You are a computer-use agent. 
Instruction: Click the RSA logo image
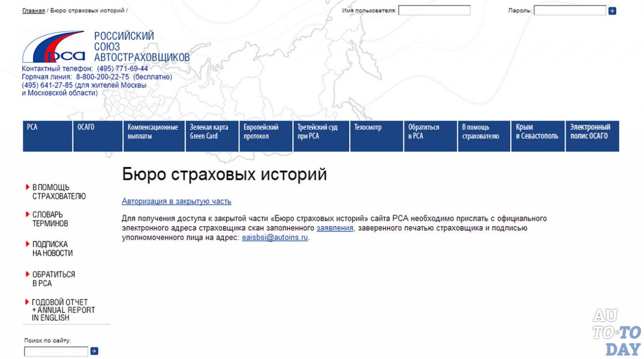[x=54, y=47]
